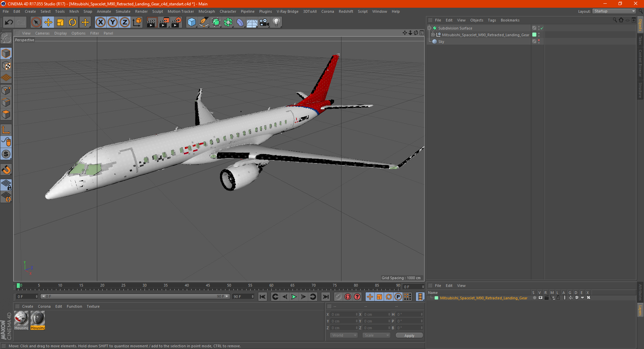
Task: Activate the Move tool icon
Action: (x=48, y=22)
